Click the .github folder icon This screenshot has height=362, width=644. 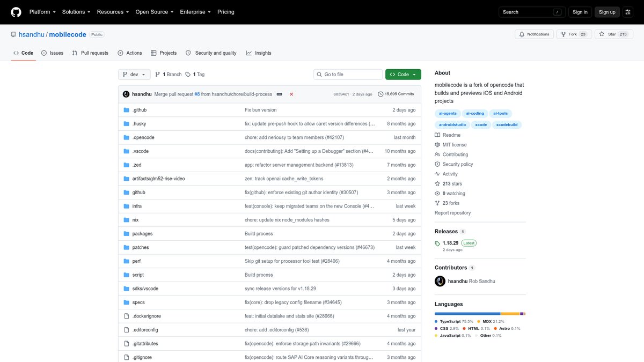tap(127, 110)
